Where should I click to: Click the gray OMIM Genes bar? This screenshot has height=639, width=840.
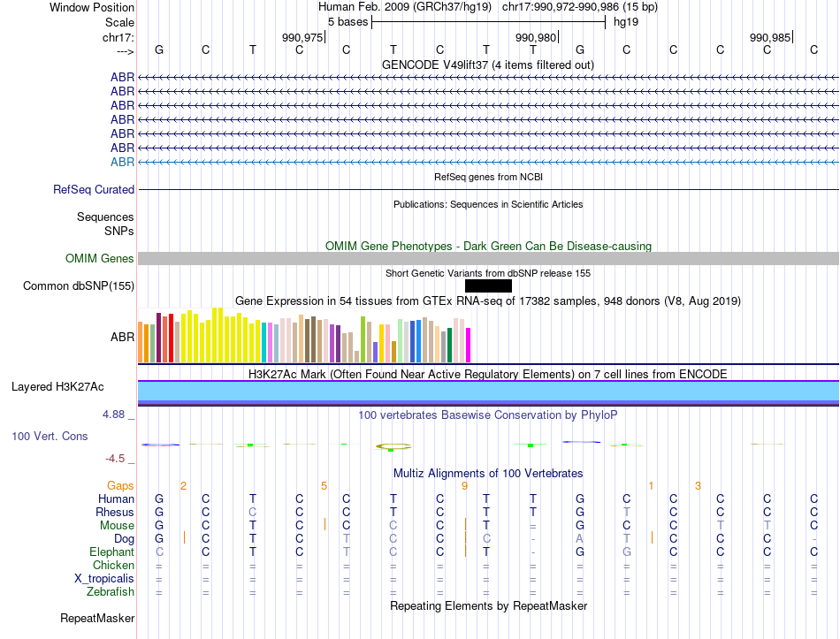(x=489, y=259)
